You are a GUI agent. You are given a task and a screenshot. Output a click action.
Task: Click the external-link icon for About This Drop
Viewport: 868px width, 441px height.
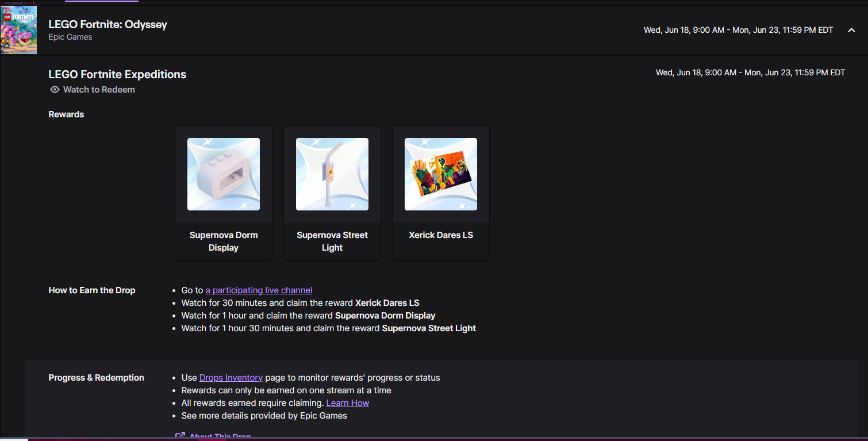click(180, 436)
